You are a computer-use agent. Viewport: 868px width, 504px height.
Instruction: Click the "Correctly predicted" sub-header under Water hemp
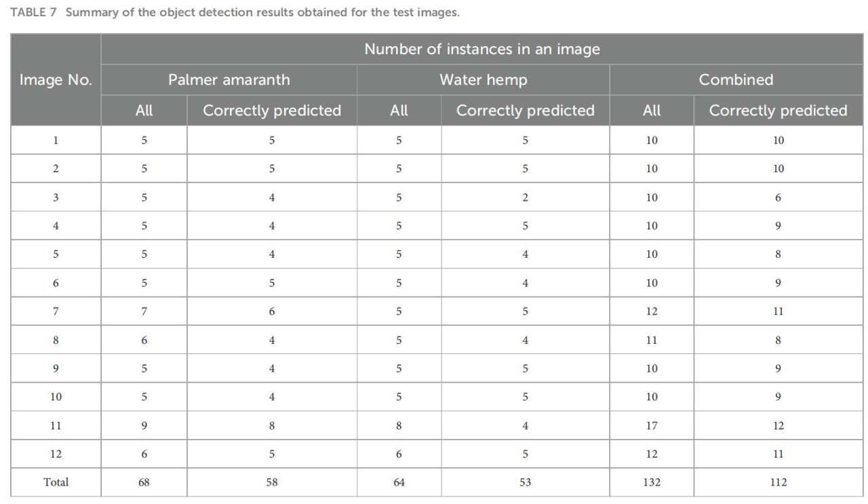tap(525, 111)
